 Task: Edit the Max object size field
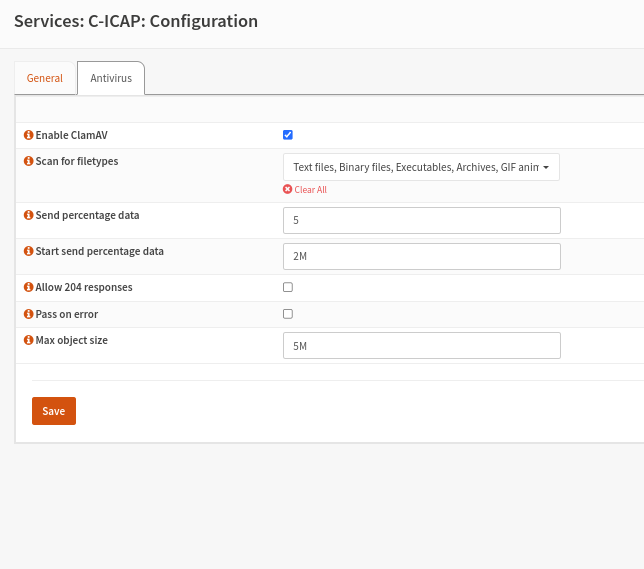421,346
